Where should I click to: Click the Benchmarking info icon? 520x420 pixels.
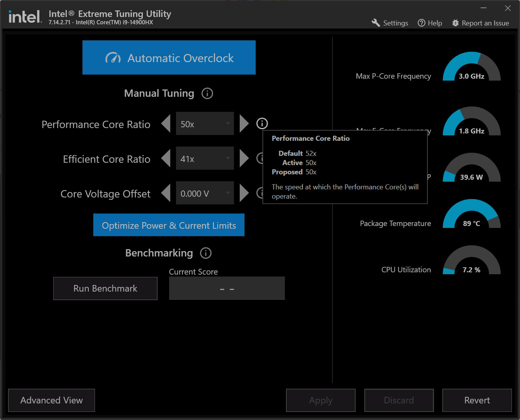click(206, 253)
